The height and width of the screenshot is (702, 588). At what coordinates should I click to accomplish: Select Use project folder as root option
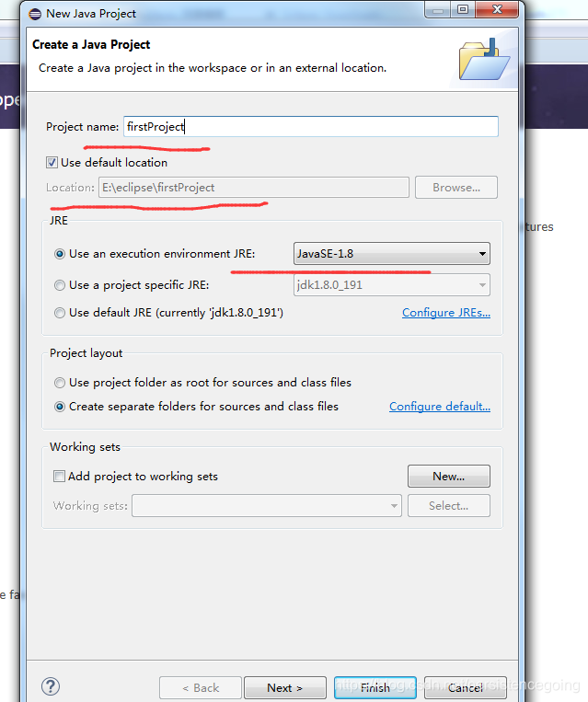click(60, 383)
